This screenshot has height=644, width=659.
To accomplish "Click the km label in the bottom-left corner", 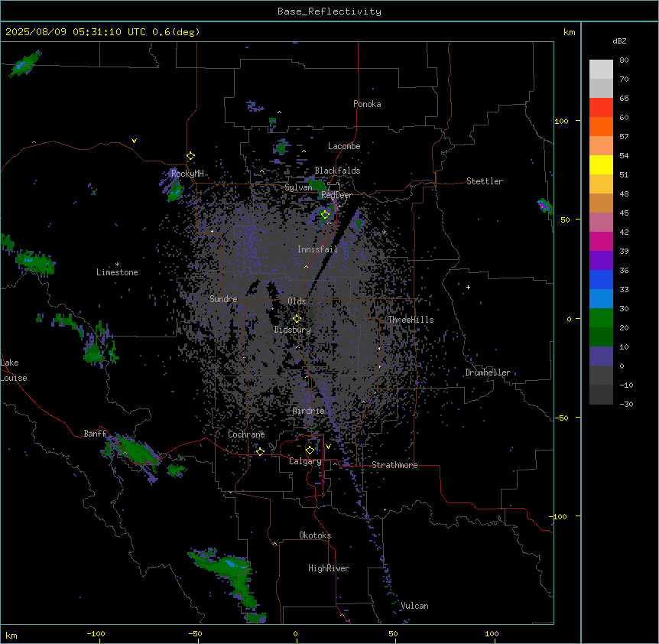I will pos(11,635).
